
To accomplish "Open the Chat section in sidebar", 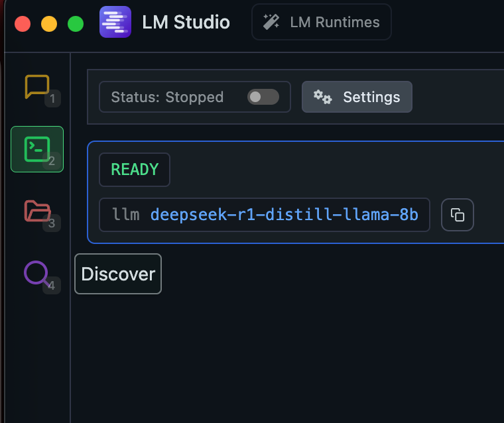I will pyautogui.click(x=37, y=86).
